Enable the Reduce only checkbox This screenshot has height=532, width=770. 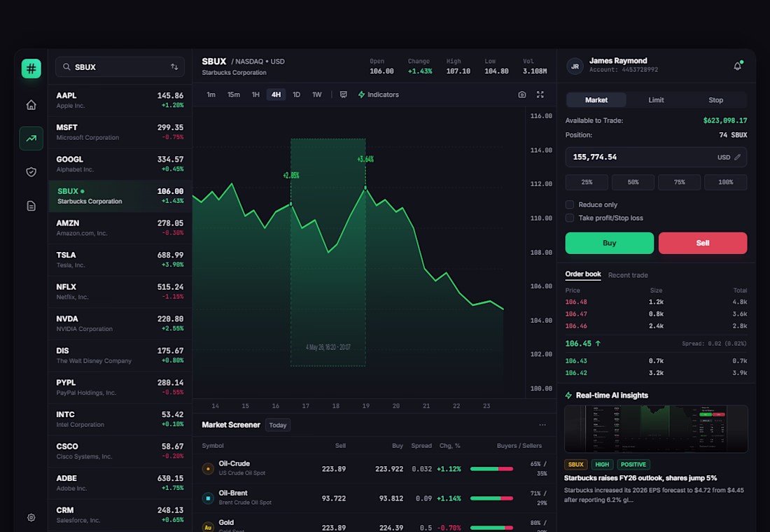click(x=570, y=204)
